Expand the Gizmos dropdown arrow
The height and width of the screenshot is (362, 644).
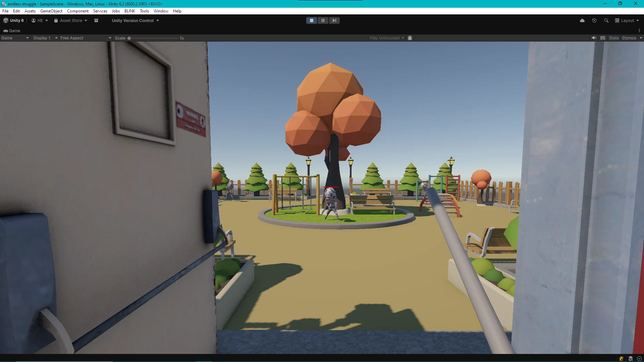pos(641,38)
